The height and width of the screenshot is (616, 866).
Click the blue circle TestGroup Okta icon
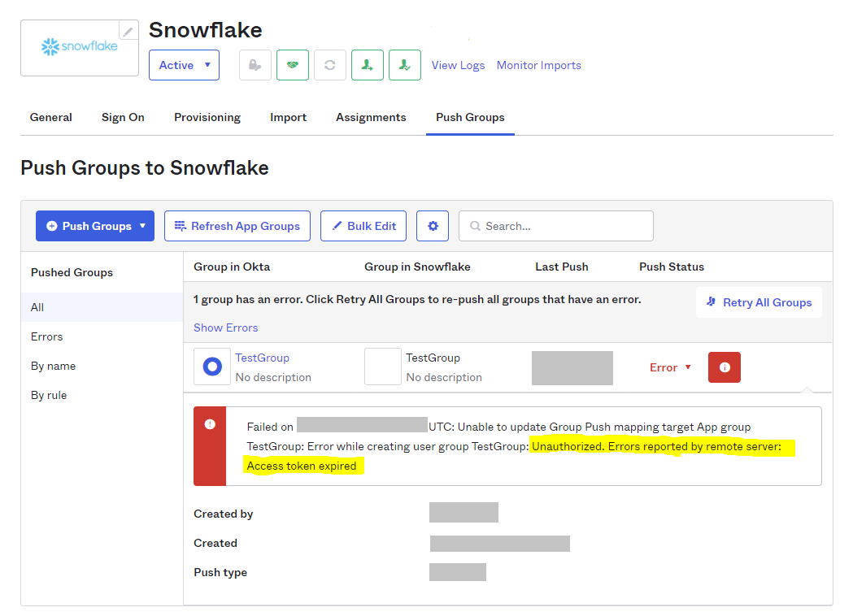coord(212,367)
